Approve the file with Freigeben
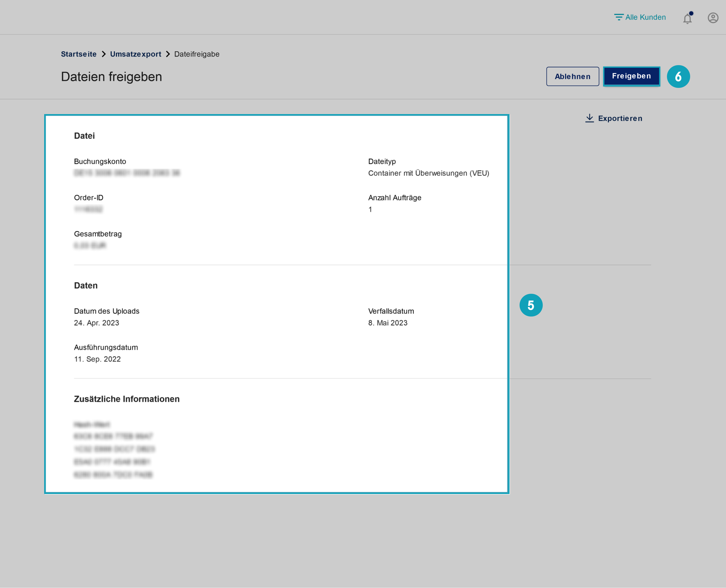The height and width of the screenshot is (588, 726). pyautogui.click(x=632, y=76)
